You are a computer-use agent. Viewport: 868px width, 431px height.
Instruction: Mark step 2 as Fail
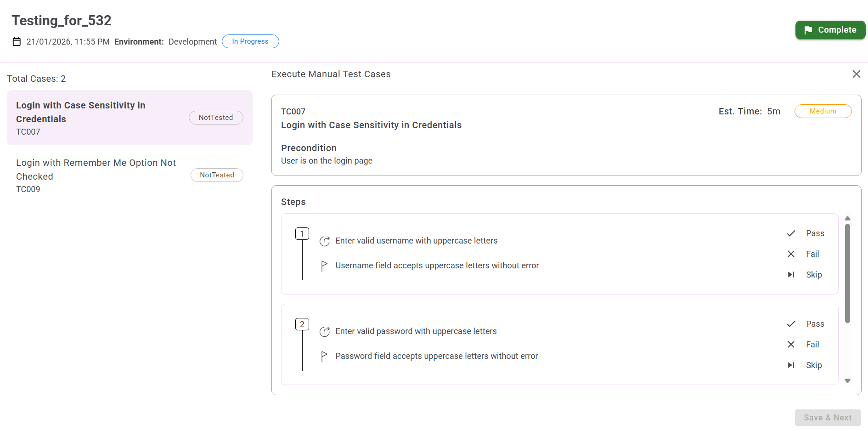pos(803,345)
